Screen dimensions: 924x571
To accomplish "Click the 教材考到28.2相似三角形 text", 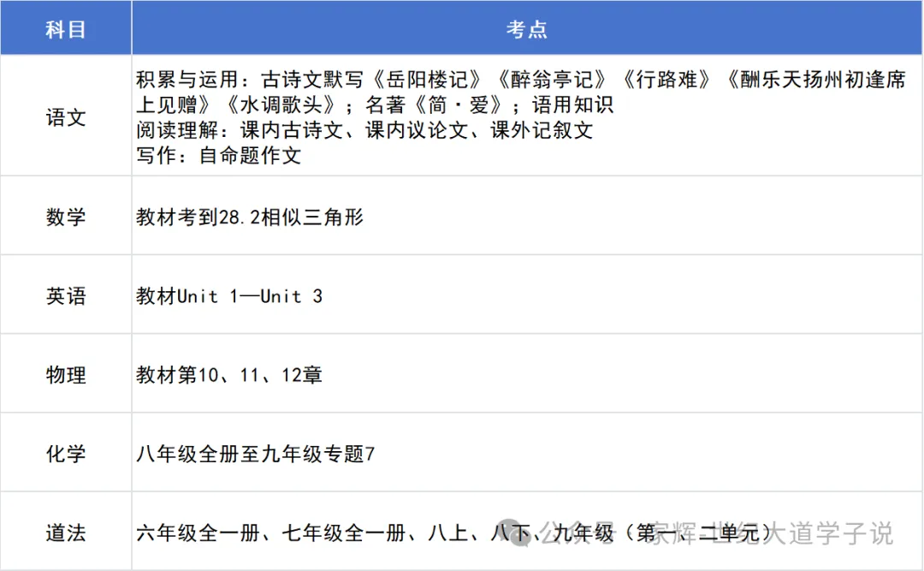I will point(250,217).
